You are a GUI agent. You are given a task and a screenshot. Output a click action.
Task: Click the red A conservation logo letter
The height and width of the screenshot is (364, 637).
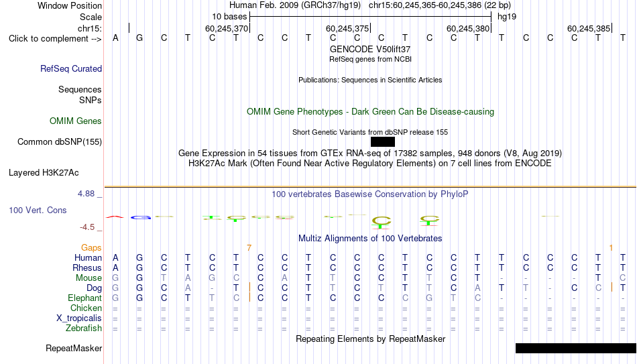click(x=115, y=217)
